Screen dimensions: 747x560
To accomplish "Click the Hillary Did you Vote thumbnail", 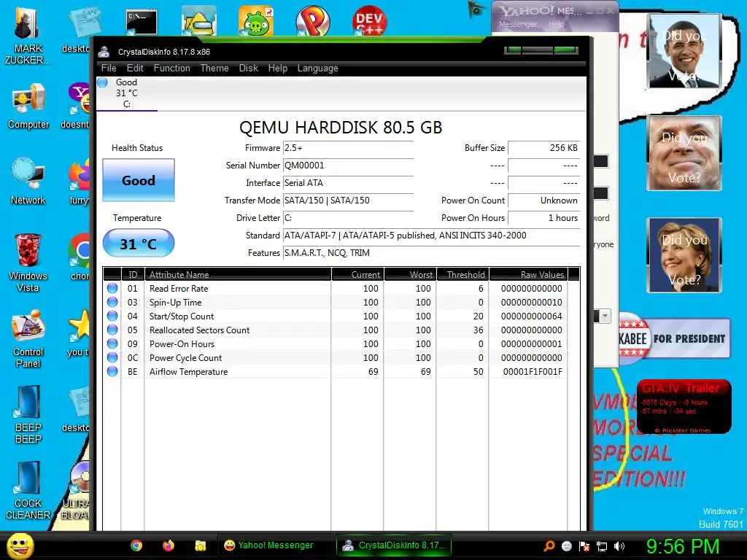I will tap(684, 255).
